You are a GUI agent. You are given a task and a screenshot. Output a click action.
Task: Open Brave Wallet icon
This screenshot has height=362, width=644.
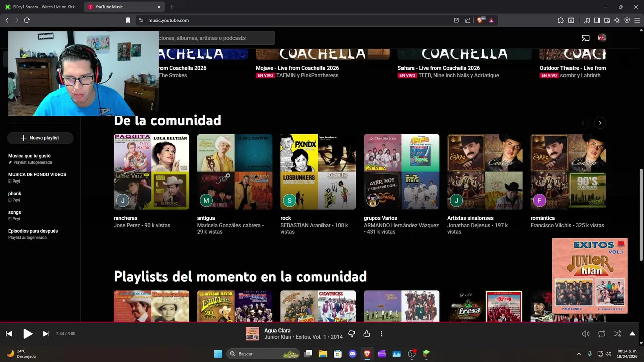point(607,20)
